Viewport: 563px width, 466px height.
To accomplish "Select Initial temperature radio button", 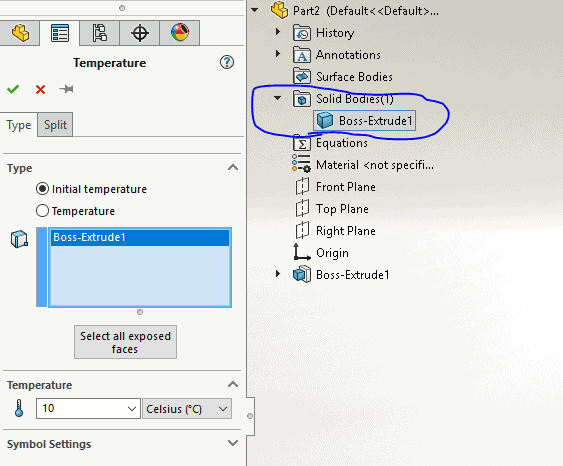I will (x=42, y=189).
